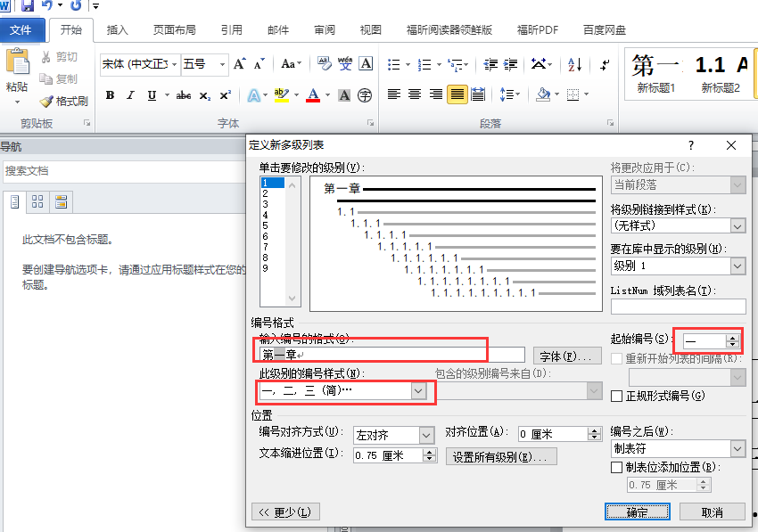Expand the 编号之后 dropdown showing 制表符

tap(737, 448)
